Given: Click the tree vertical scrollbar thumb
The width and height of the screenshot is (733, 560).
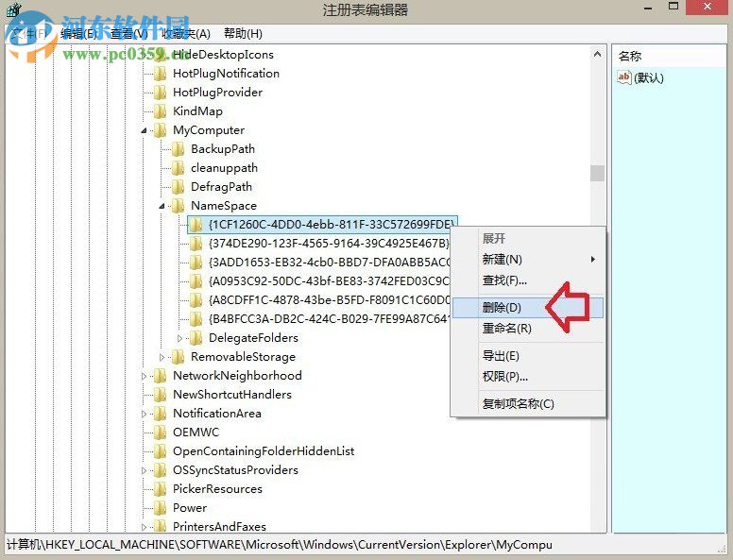Looking at the screenshot, I should coord(597,173).
